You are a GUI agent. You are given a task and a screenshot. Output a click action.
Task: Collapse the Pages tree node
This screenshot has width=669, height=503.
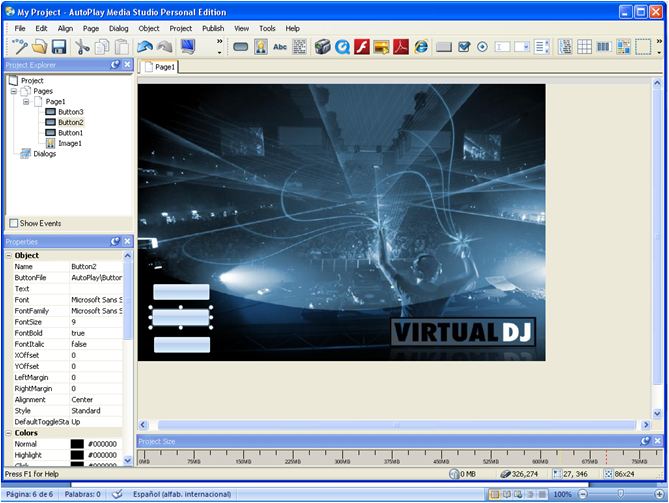tap(14, 91)
